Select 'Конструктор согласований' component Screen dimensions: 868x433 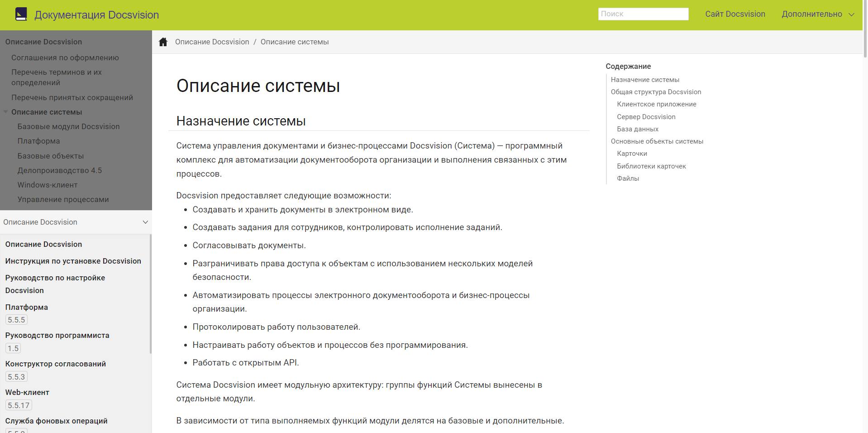click(x=56, y=364)
